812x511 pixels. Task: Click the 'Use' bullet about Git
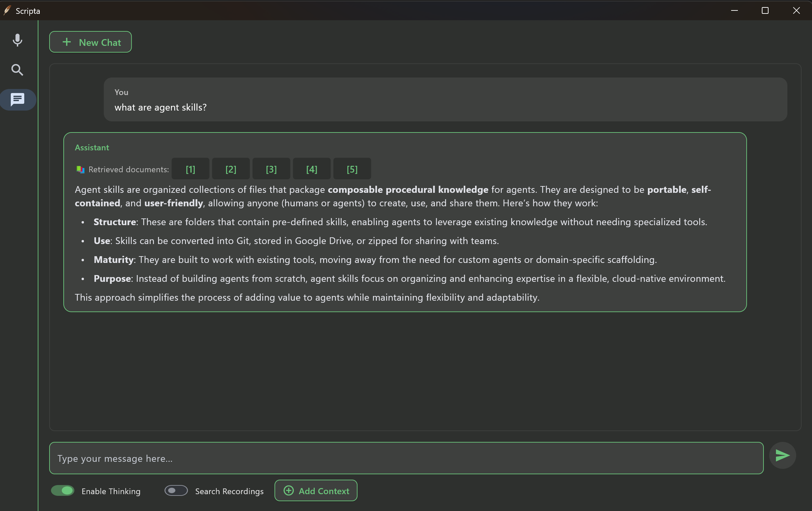pos(296,241)
